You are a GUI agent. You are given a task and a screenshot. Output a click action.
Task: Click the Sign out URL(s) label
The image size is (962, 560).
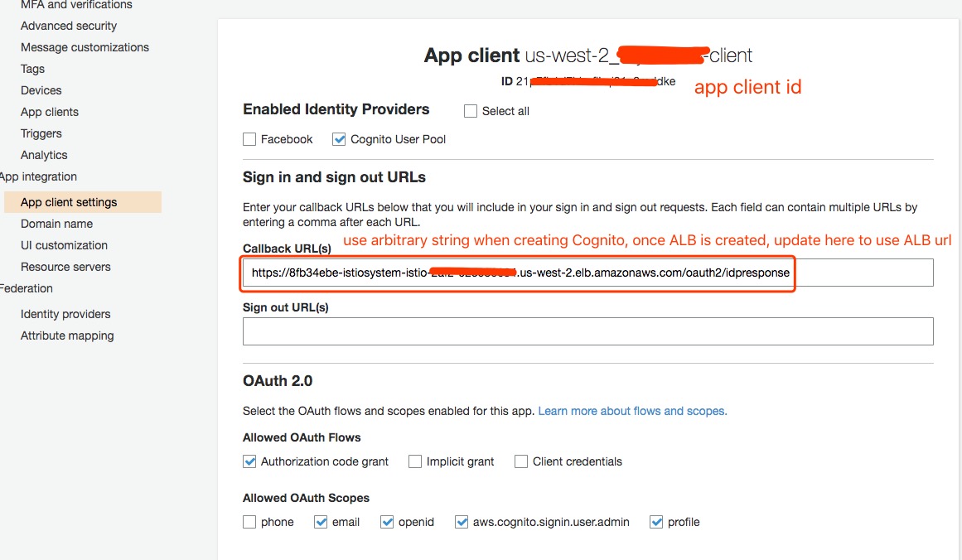click(x=286, y=307)
